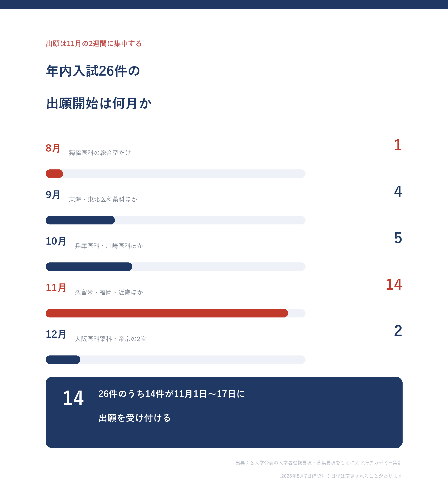Click the red 8月 progress bar
The height and width of the screenshot is (490, 448).
[x=54, y=174]
